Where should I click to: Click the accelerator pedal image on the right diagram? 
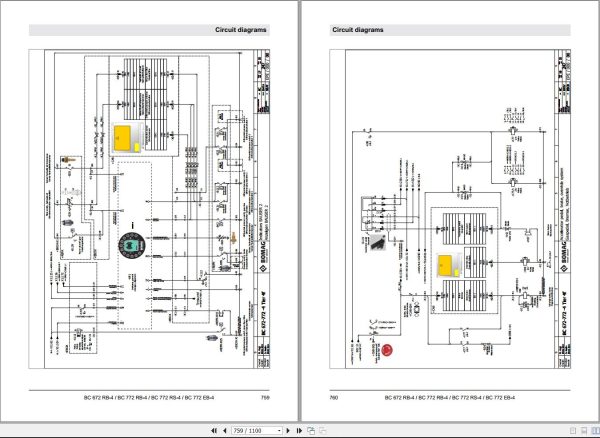coord(376,243)
